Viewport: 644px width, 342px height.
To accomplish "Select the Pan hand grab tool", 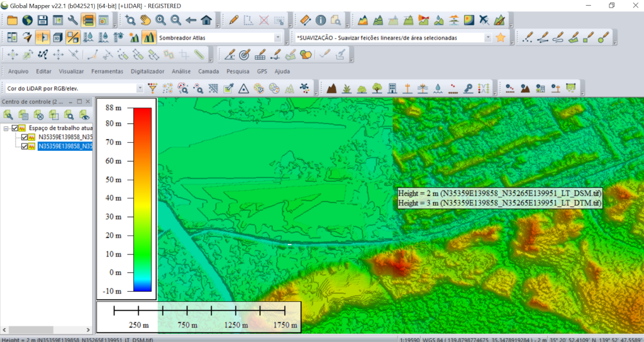I will (145, 20).
